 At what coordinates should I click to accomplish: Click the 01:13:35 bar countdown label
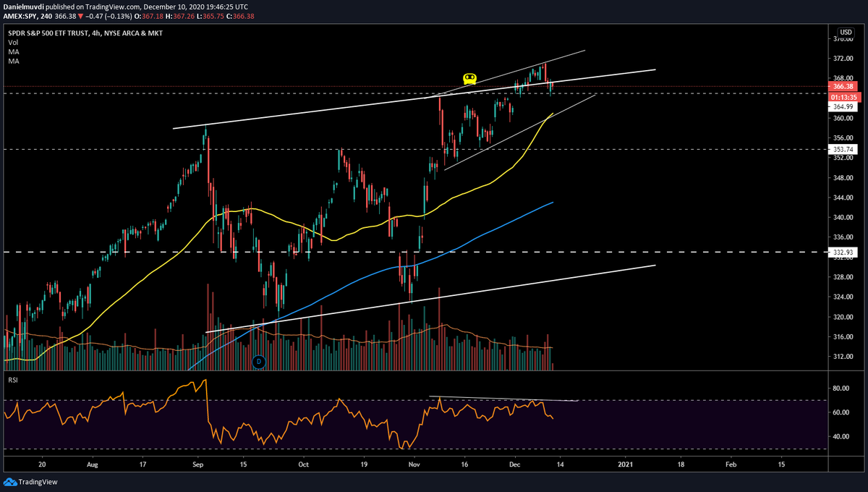[x=844, y=96]
